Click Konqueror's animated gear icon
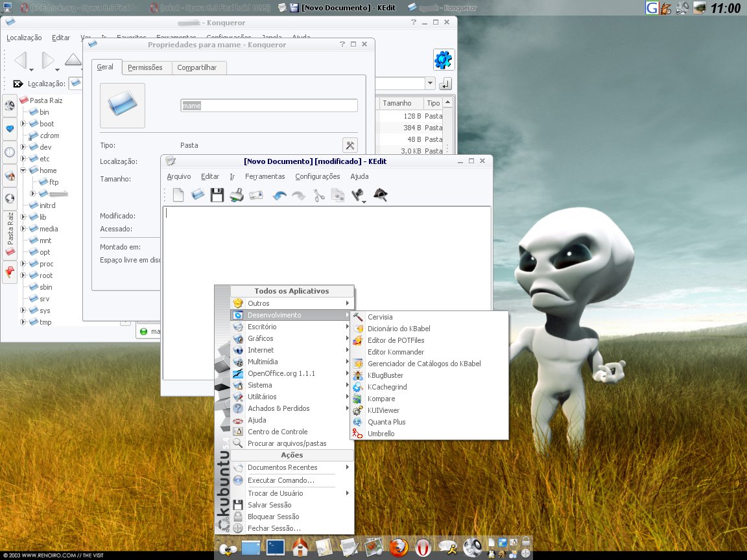 tap(444, 60)
